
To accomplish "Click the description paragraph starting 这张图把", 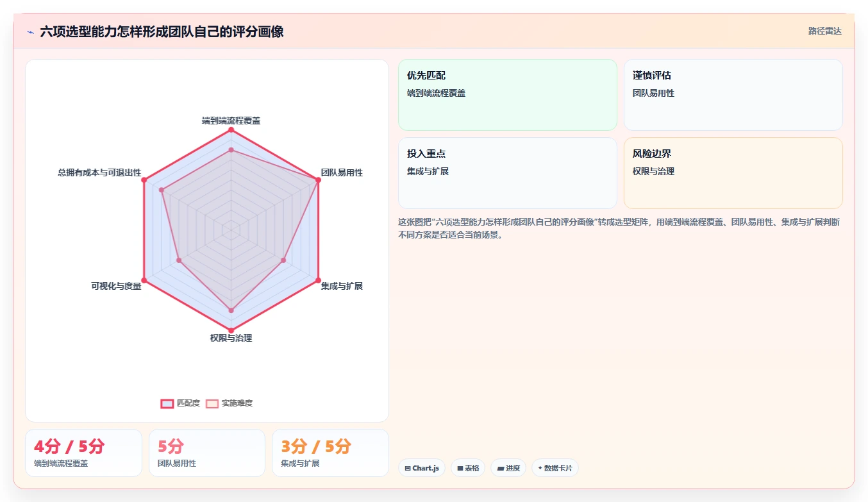I will coord(619,228).
